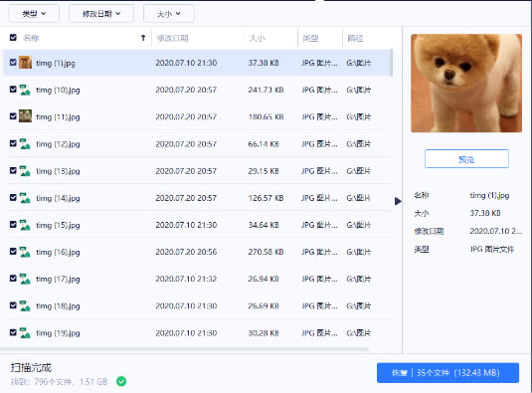
Task: Click the image icon beside timg (12).jpg
Action: click(x=25, y=144)
